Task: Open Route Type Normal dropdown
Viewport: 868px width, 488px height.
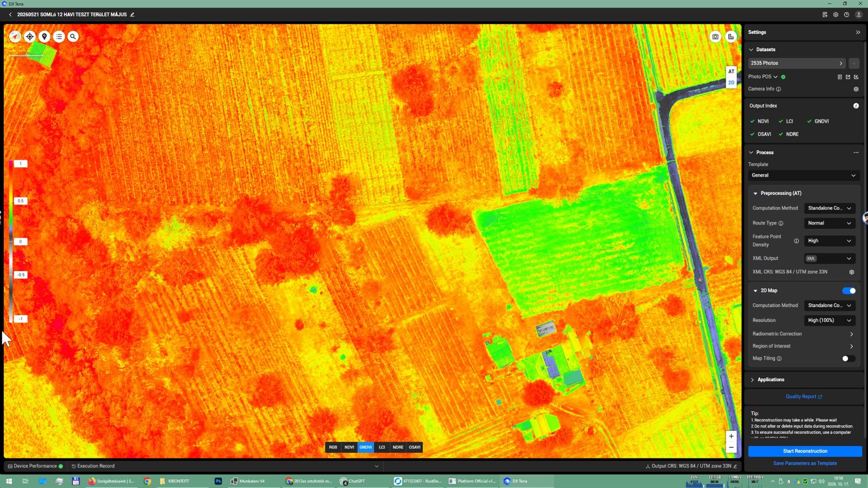Action: coord(830,223)
